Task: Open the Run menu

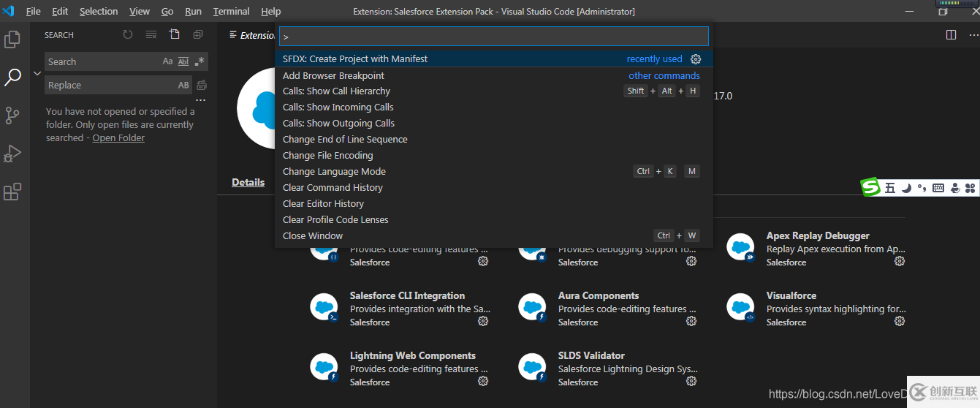Action: pos(193,11)
